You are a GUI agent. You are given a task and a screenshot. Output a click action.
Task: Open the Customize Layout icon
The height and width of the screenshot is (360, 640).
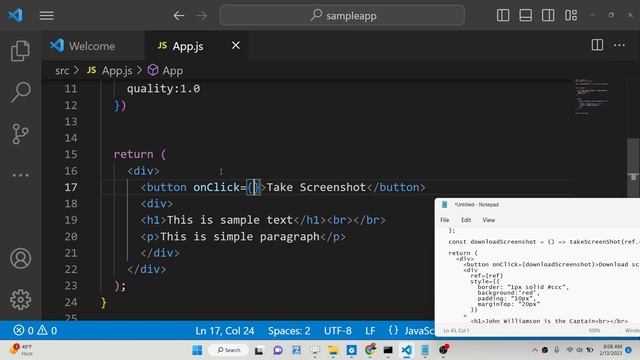[571, 16]
